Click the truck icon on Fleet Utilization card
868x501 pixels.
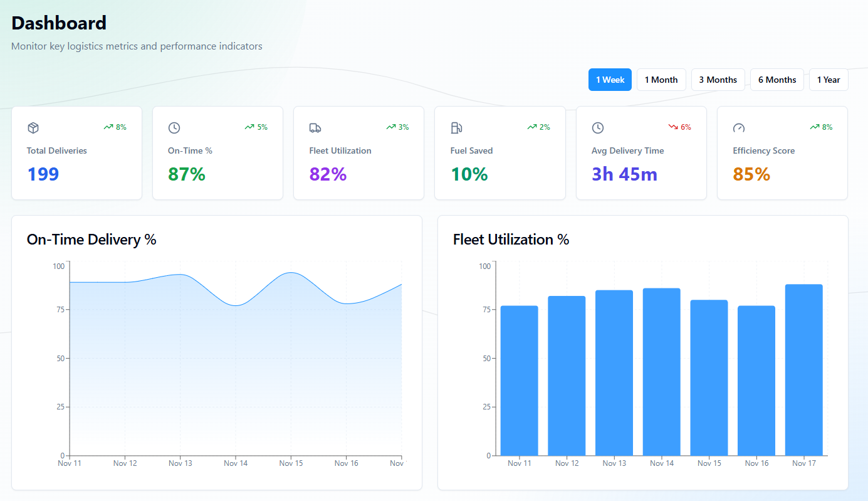(315, 128)
